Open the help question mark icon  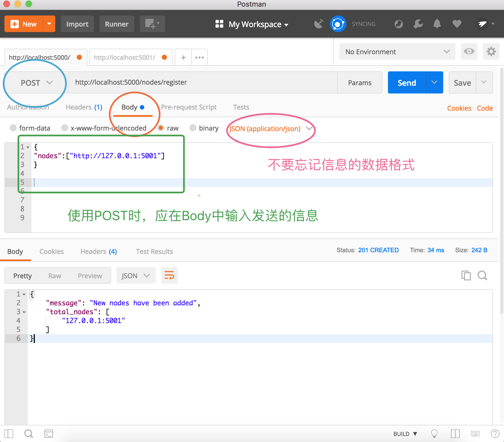495,434
